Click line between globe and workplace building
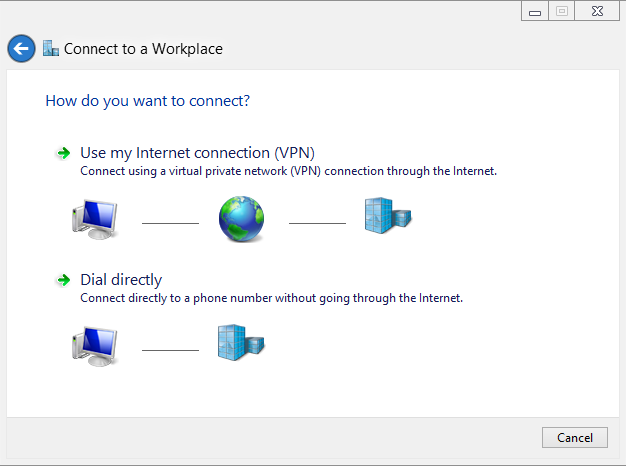This screenshot has height=466, width=626. point(317,222)
